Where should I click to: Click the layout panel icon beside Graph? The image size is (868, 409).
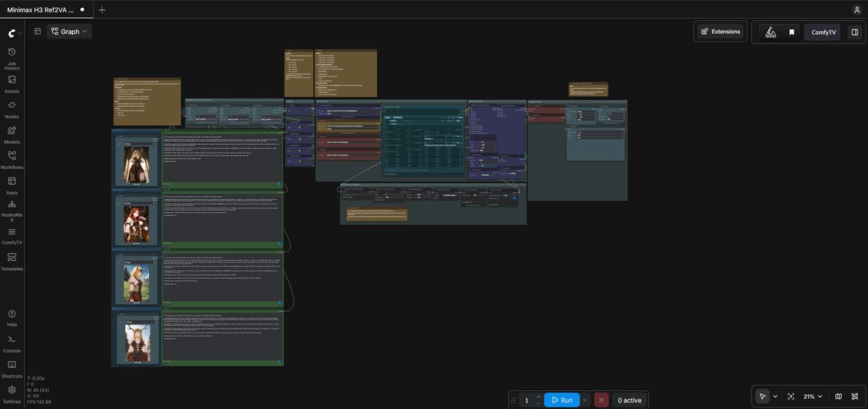(38, 31)
